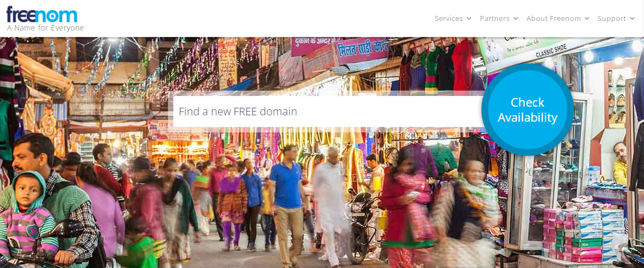Open the Partners menu
Viewport: 644px width, 268px height.
pos(494,18)
